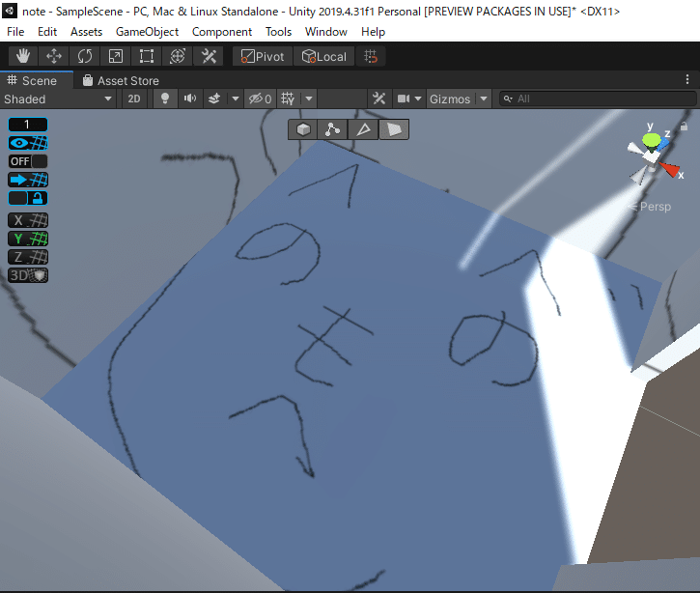Select ProBuilder face selection mode
Viewport: 700px width, 593px height.
(394, 129)
